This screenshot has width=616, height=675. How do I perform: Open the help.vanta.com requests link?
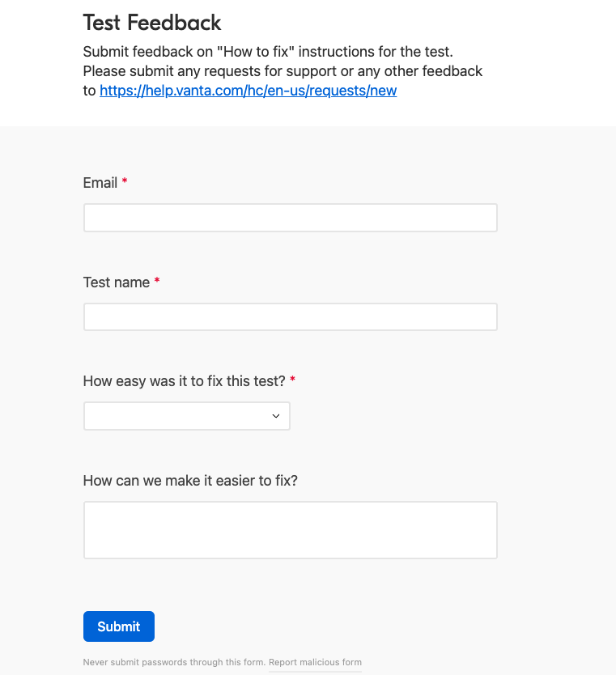(x=248, y=91)
